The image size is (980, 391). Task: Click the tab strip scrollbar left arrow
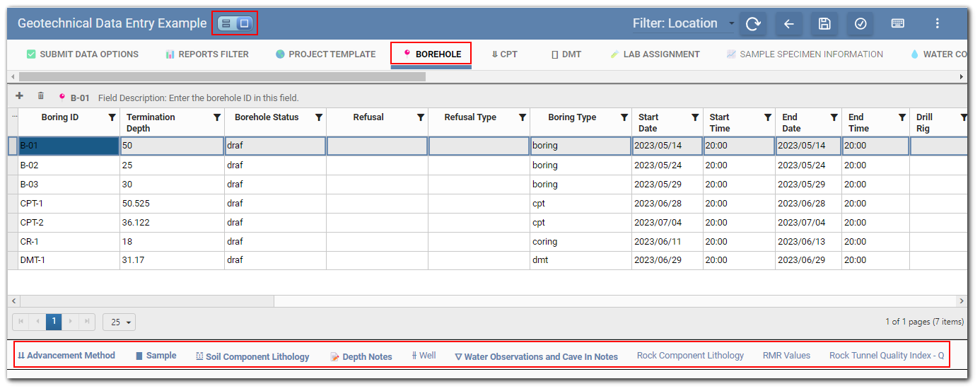12,76
